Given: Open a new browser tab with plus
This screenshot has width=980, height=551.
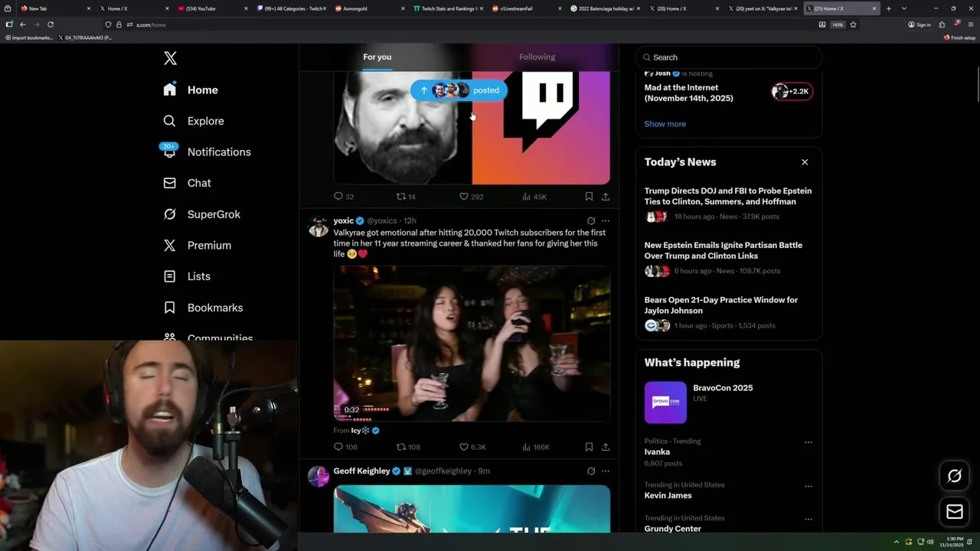Looking at the screenshot, I should coord(888,8).
